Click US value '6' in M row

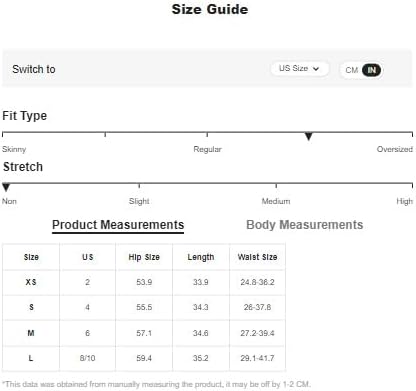88,333
